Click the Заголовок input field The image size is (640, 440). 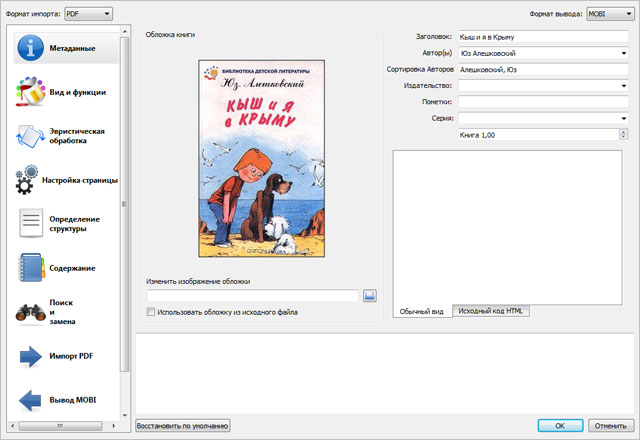click(x=543, y=37)
